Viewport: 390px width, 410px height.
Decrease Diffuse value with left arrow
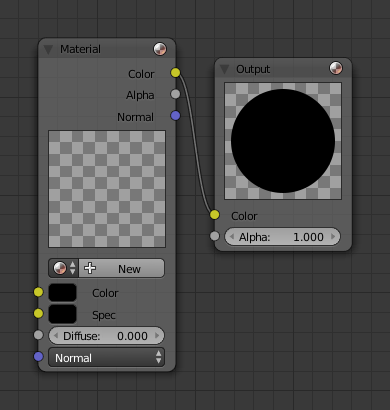[x=56, y=336]
